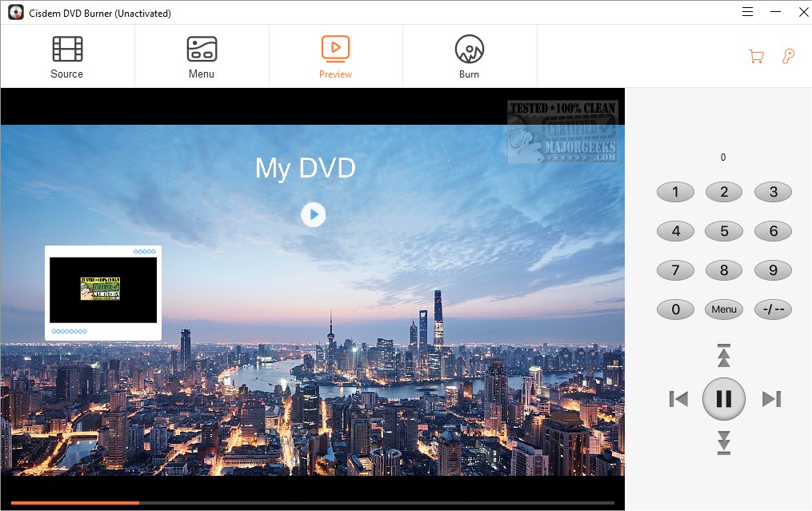
Task: Click remote number button 8
Action: click(x=724, y=270)
